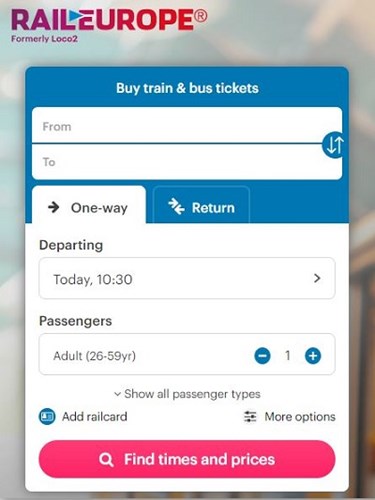Decrease the adult passenger count with minus
This screenshot has width=375, height=500.
click(x=262, y=356)
